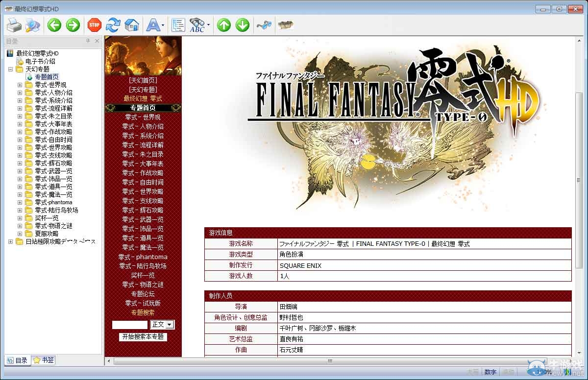Screen dimensions: 588x380
Task: Click folder icon of 零式-大事年表
Action: [29, 124]
